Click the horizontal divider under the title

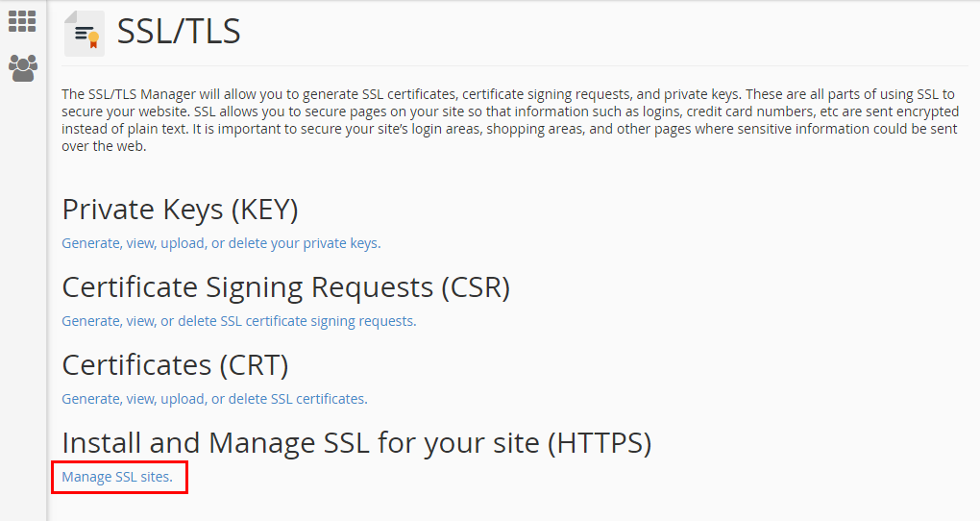point(515,65)
